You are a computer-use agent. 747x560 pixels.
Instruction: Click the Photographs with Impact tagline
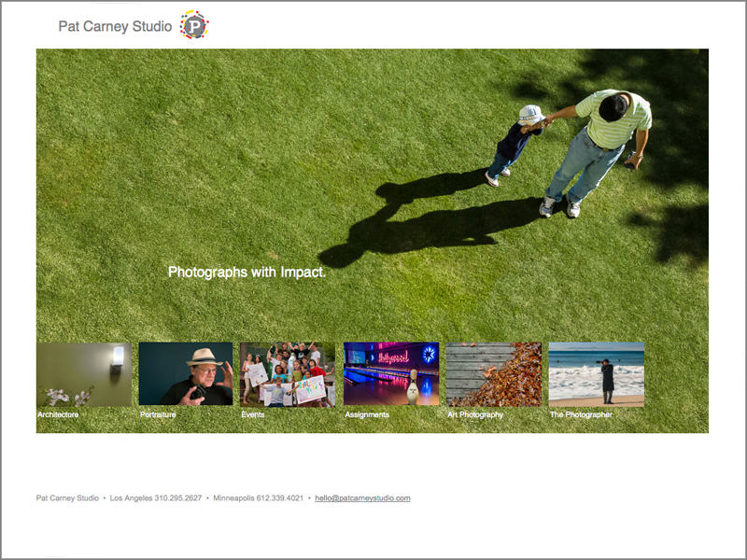(247, 273)
